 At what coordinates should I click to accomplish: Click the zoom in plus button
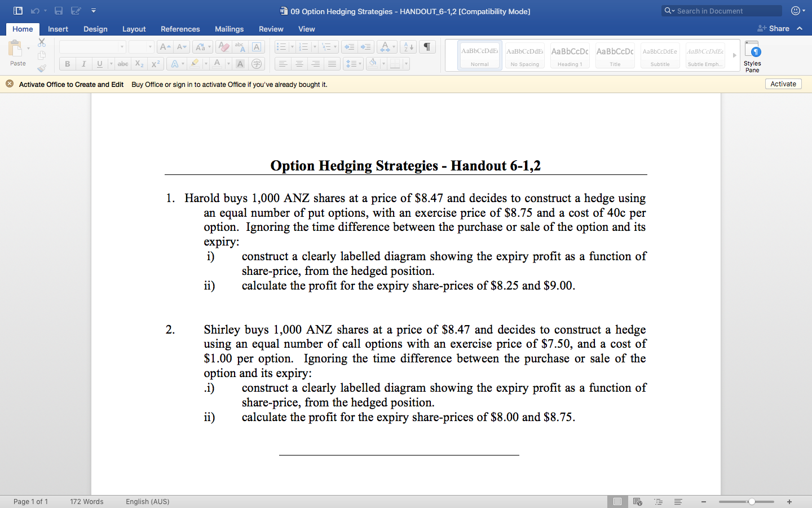(x=789, y=501)
